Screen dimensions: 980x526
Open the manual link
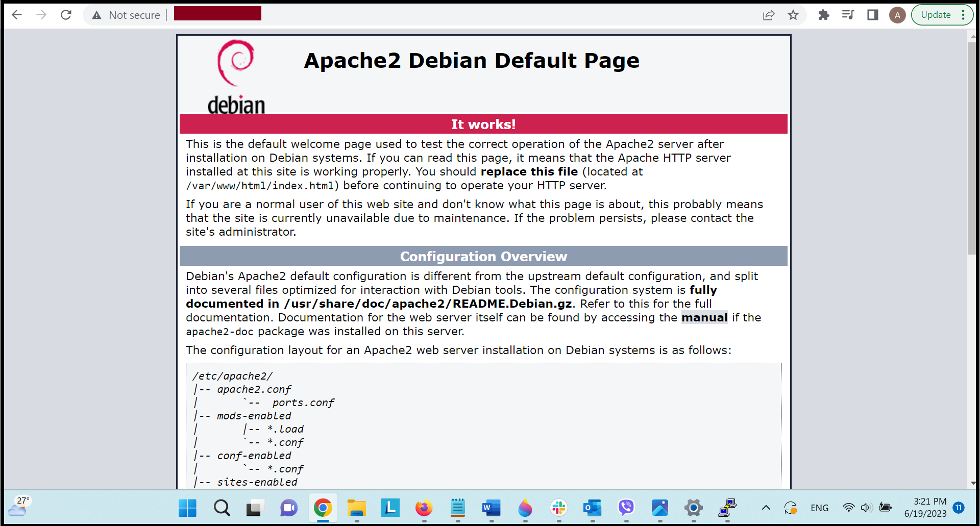(704, 317)
